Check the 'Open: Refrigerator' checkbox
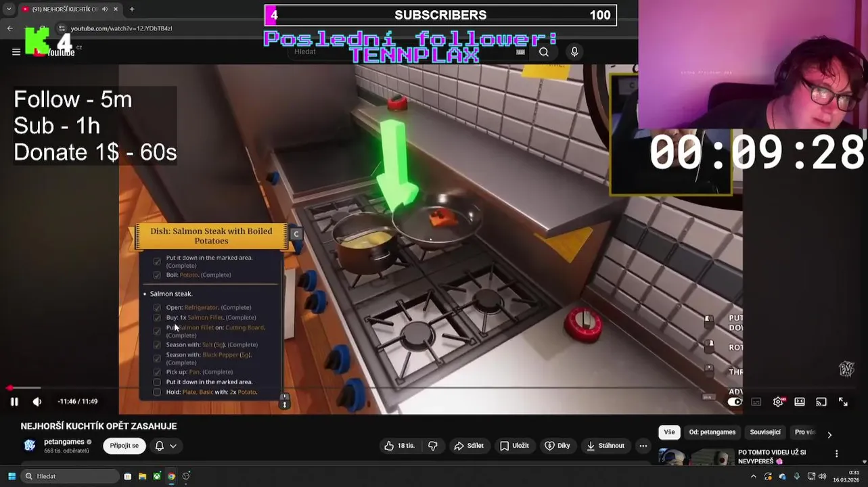 [157, 308]
